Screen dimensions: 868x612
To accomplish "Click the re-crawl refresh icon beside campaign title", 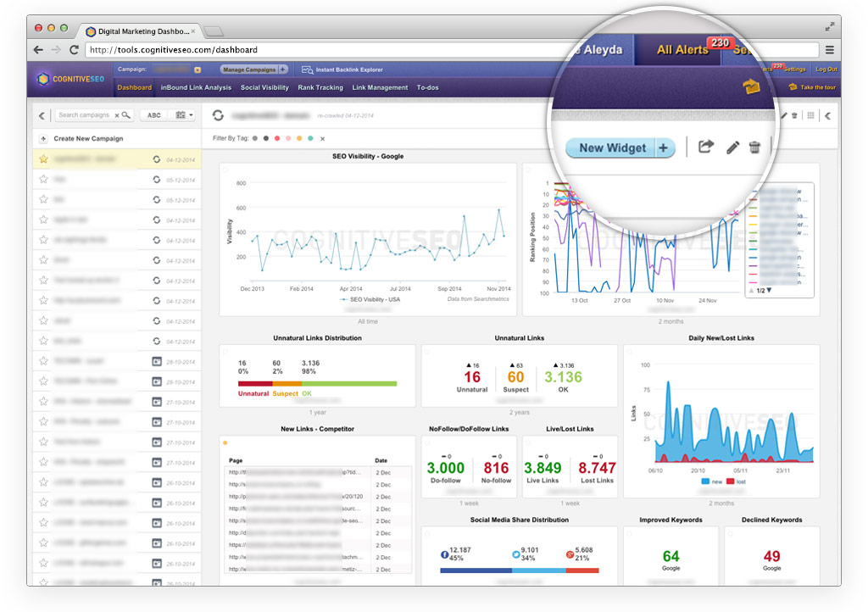I will (x=218, y=115).
